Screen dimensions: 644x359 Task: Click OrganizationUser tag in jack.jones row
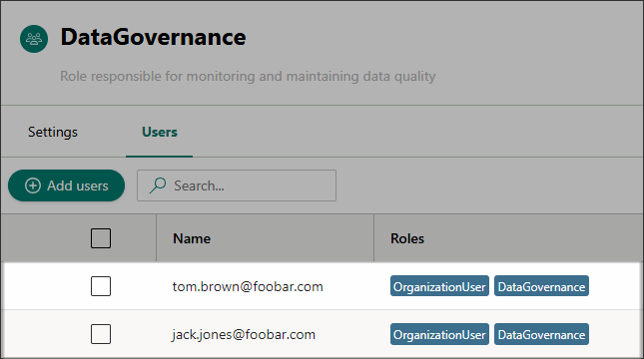pos(439,334)
